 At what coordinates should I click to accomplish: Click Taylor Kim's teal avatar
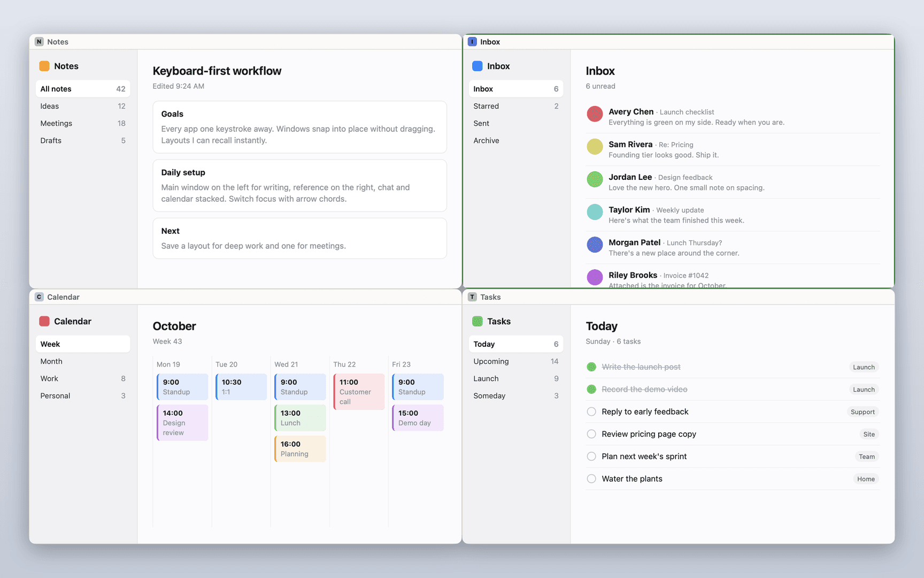click(x=595, y=212)
